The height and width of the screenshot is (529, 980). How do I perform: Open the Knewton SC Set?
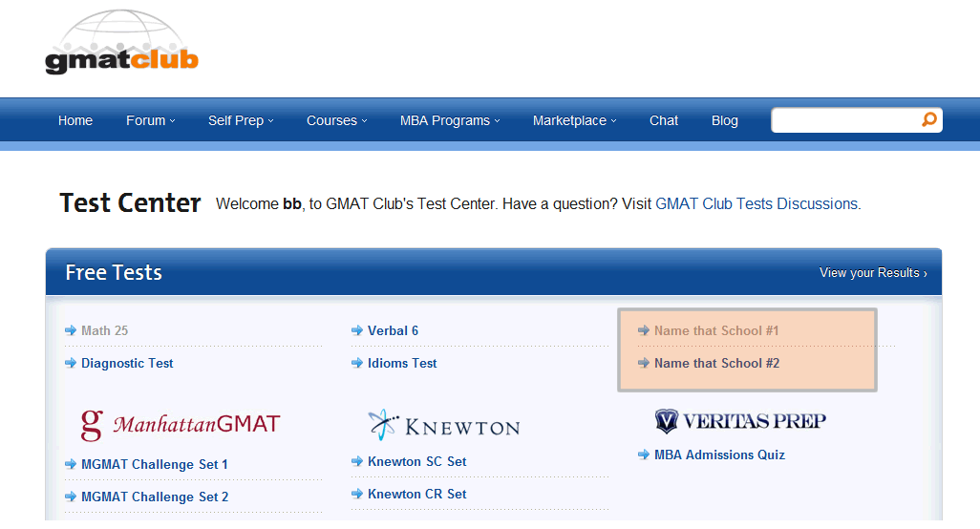416,461
